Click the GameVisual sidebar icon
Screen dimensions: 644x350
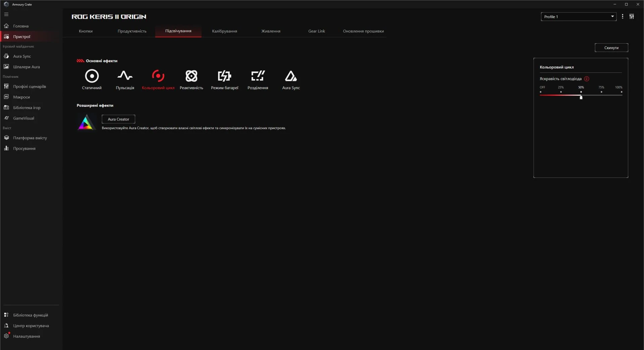6,118
